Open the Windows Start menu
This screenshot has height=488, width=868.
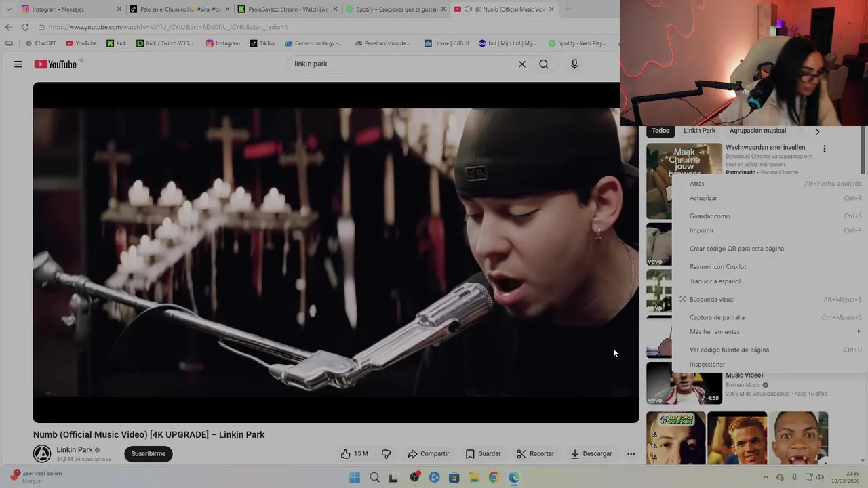[x=355, y=477]
